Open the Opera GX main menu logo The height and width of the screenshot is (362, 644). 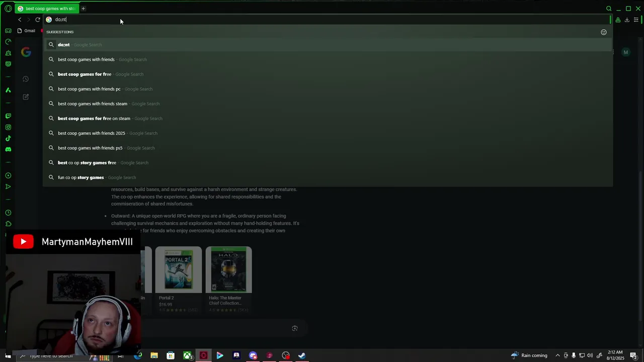pos(8,9)
